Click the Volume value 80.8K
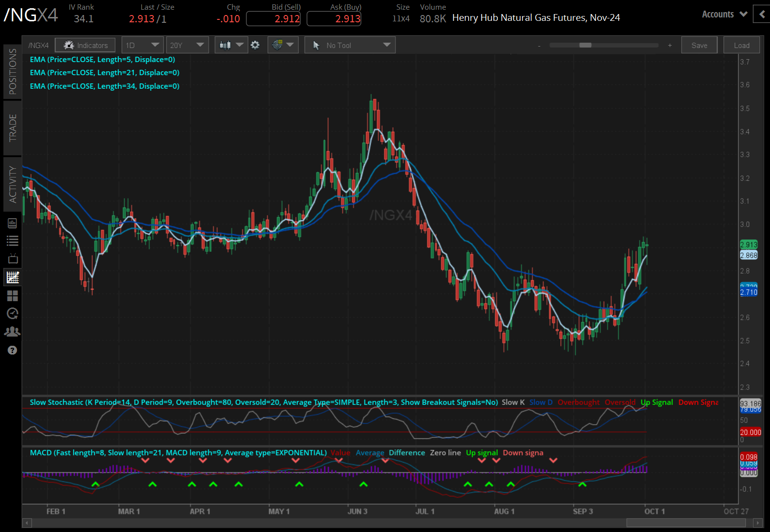 click(433, 18)
